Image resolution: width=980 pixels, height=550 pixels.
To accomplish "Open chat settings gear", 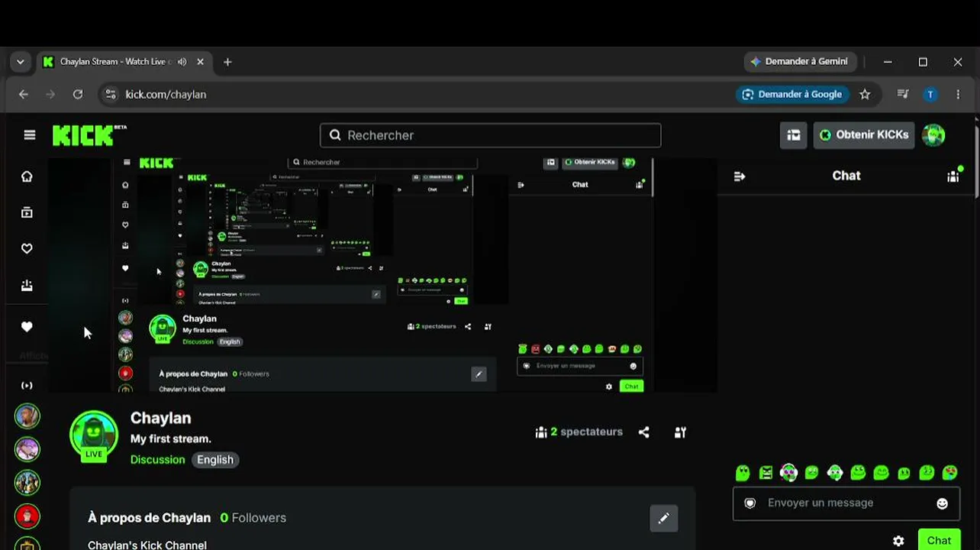I will point(898,541).
